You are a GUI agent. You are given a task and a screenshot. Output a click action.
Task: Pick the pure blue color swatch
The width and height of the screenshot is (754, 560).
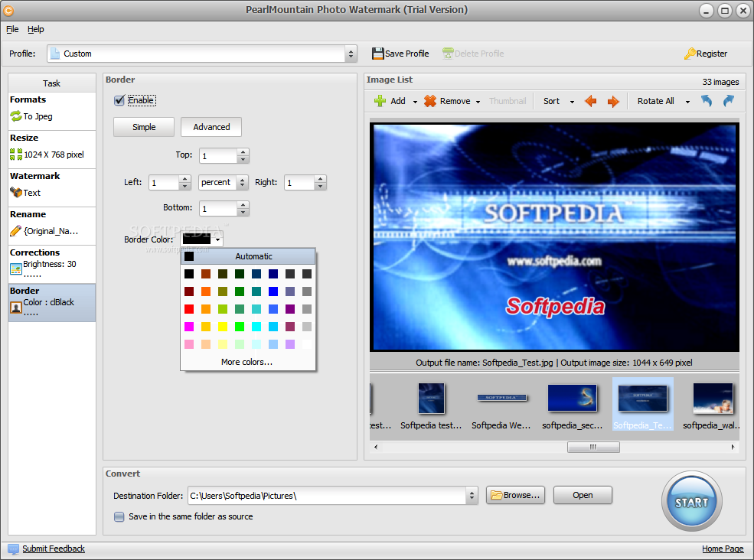point(273,291)
